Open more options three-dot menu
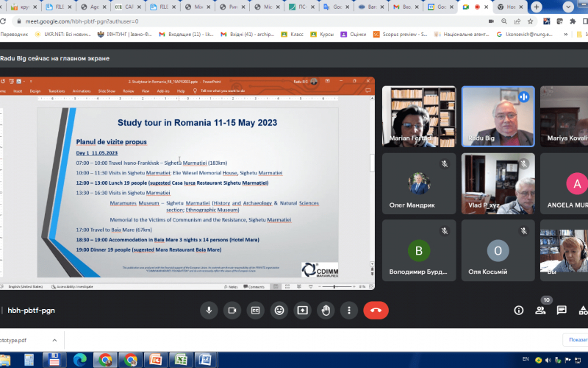Screen dimensions: 588x368 pyautogui.click(x=348, y=310)
